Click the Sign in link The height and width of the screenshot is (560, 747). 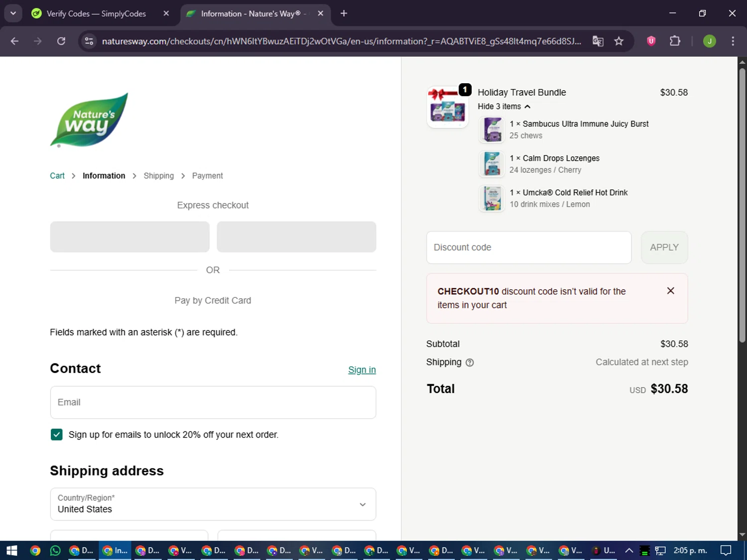[x=362, y=370]
